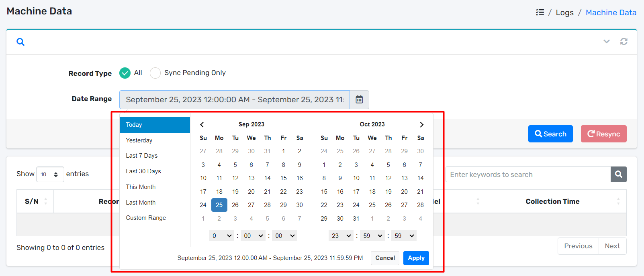Image resolution: width=644 pixels, height=276 pixels.
Task: Open calendar icon beside Date Range field
Action: click(x=359, y=99)
